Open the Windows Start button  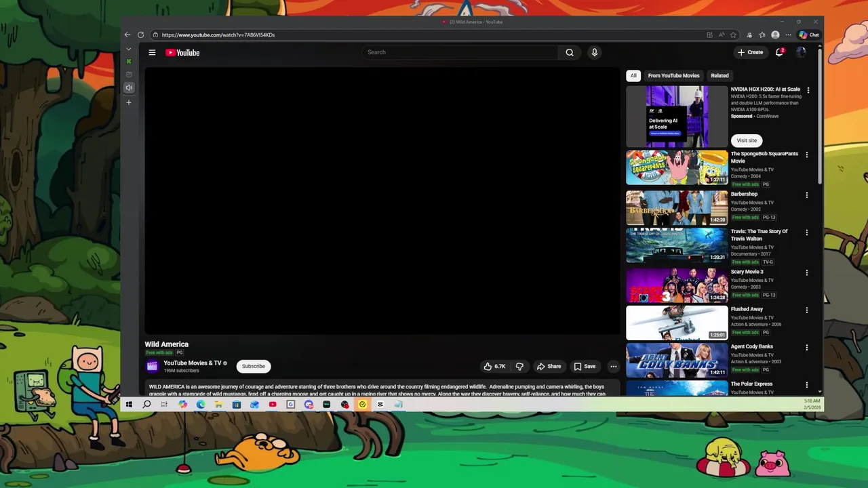click(x=129, y=405)
